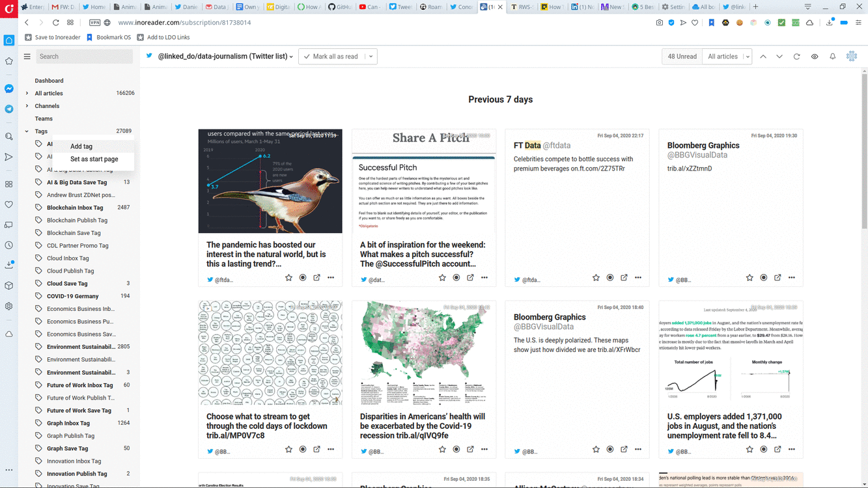
Task: Click the page vertical scrollbar
Action: 864,150
